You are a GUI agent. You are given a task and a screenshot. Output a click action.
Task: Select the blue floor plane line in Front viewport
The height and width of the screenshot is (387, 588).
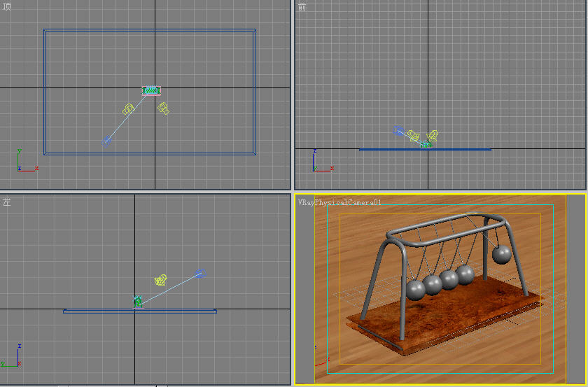pyautogui.click(x=425, y=150)
